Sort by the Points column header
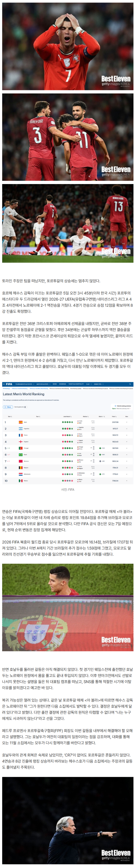Image resolution: width=135 pixels, height=868 pixels. point(114,417)
